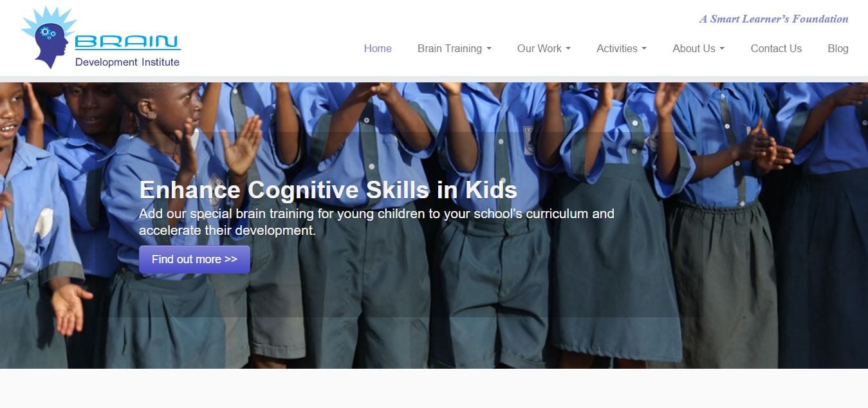Open the About Us menu label
The width and height of the screenshot is (868, 408).
(694, 48)
